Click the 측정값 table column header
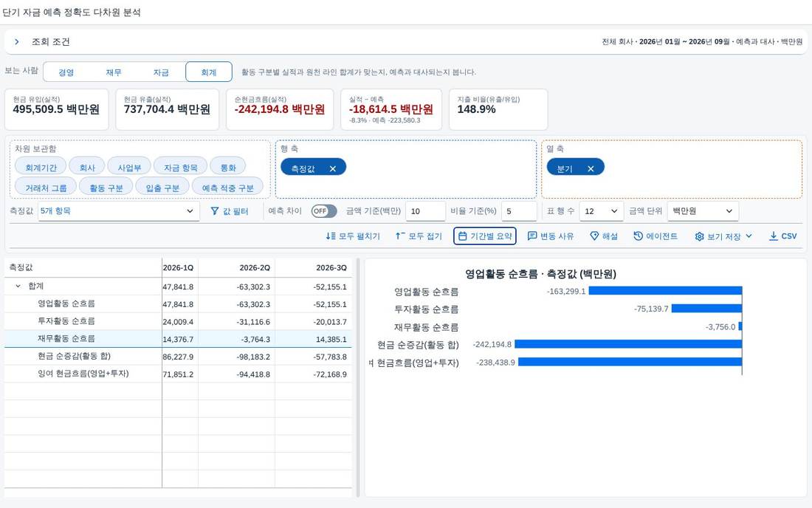 pyautogui.click(x=83, y=268)
